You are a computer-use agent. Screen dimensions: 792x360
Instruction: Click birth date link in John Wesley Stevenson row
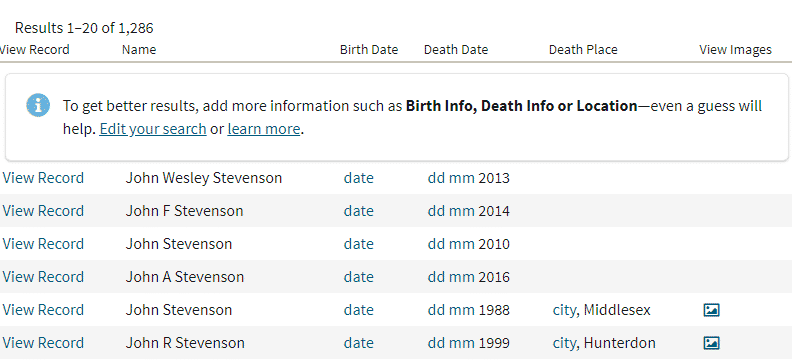point(359,178)
